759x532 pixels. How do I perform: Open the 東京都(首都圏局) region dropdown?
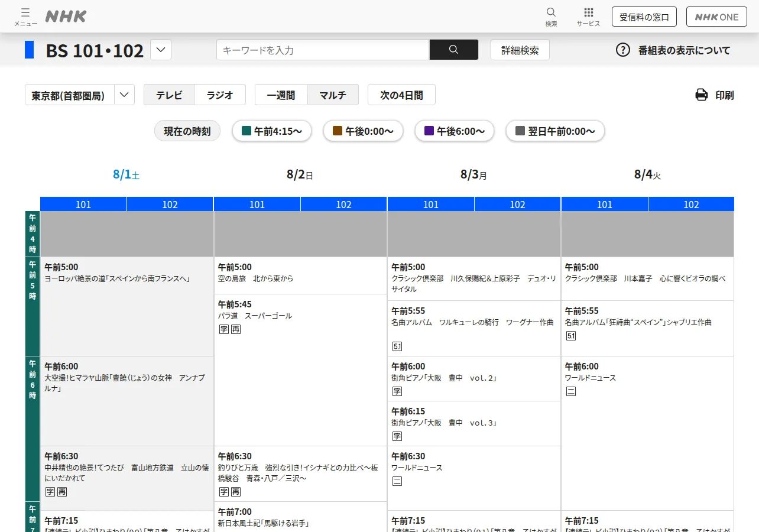point(80,95)
